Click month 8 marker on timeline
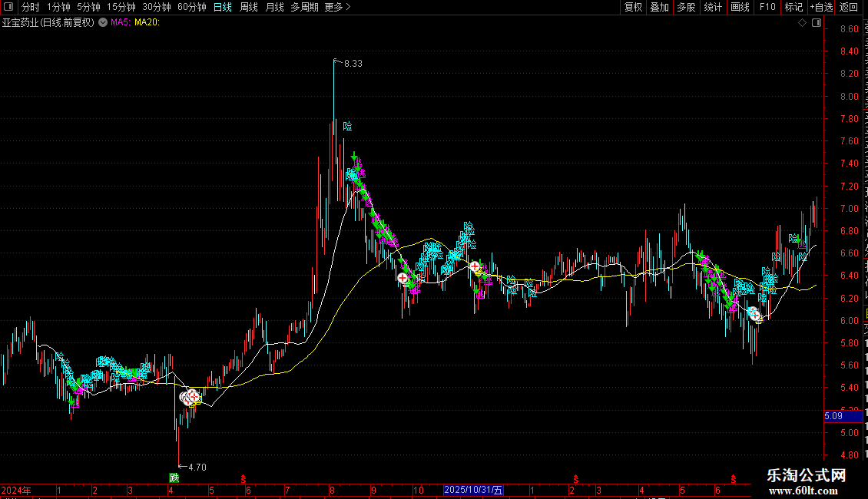Viewport: 868px width, 499px height. coord(332,490)
